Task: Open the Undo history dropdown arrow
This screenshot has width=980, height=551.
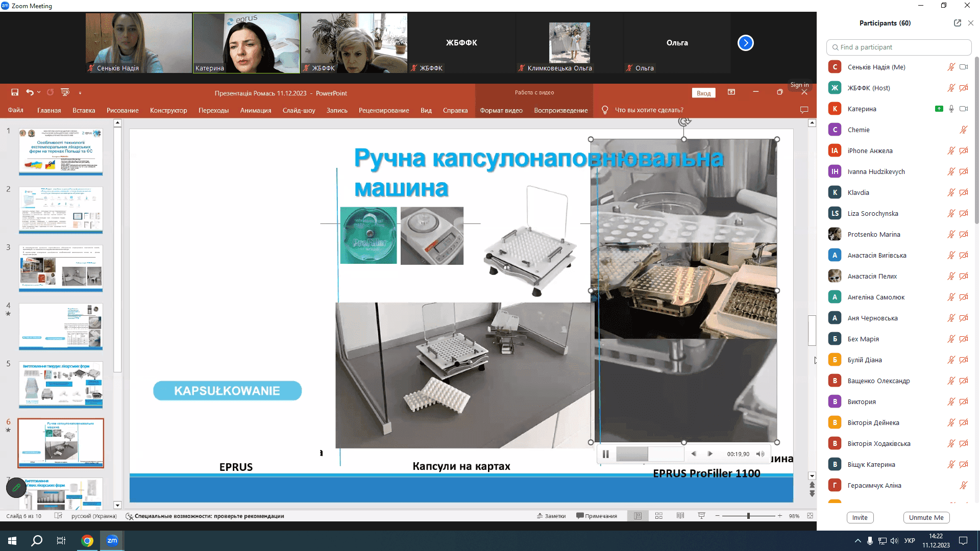Action: (39, 92)
